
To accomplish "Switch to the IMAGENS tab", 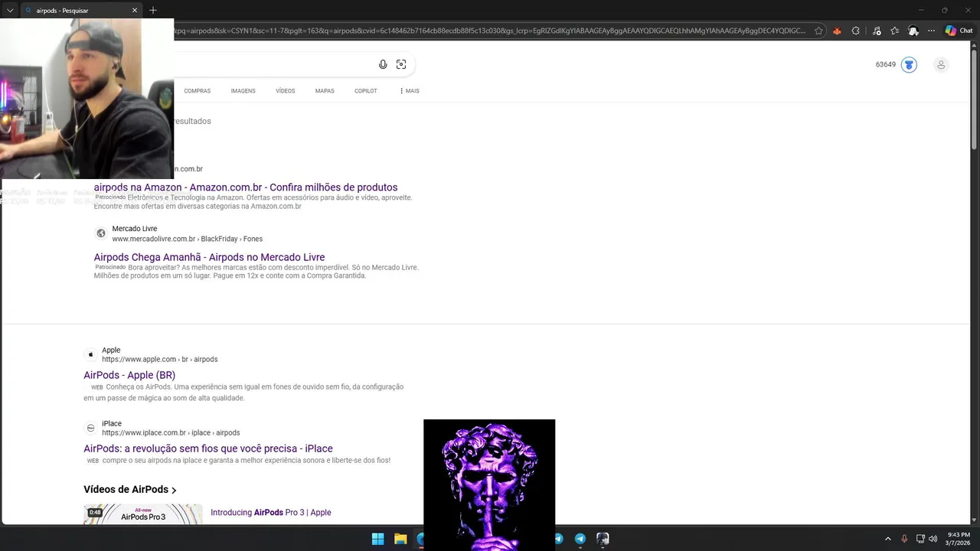I will click(x=243, y=91).
